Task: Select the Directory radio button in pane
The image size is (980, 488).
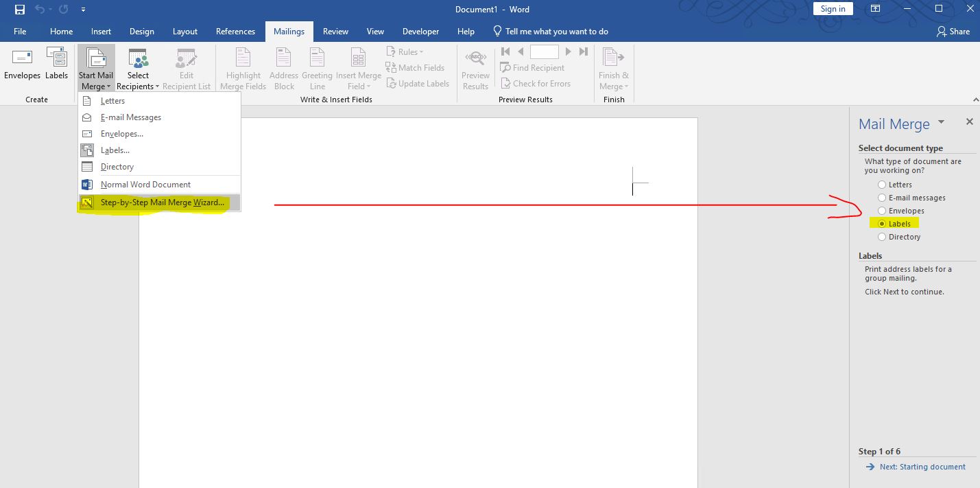Action: [882, 237]
